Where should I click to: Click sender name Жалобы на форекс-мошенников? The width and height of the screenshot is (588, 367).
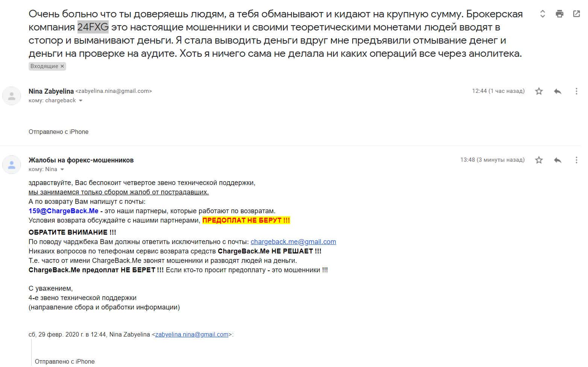[81, 160]
